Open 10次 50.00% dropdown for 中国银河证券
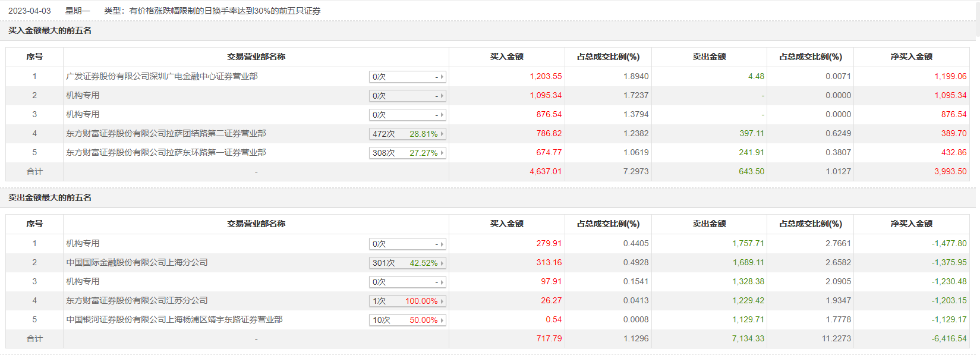 [x=407, y=320]
